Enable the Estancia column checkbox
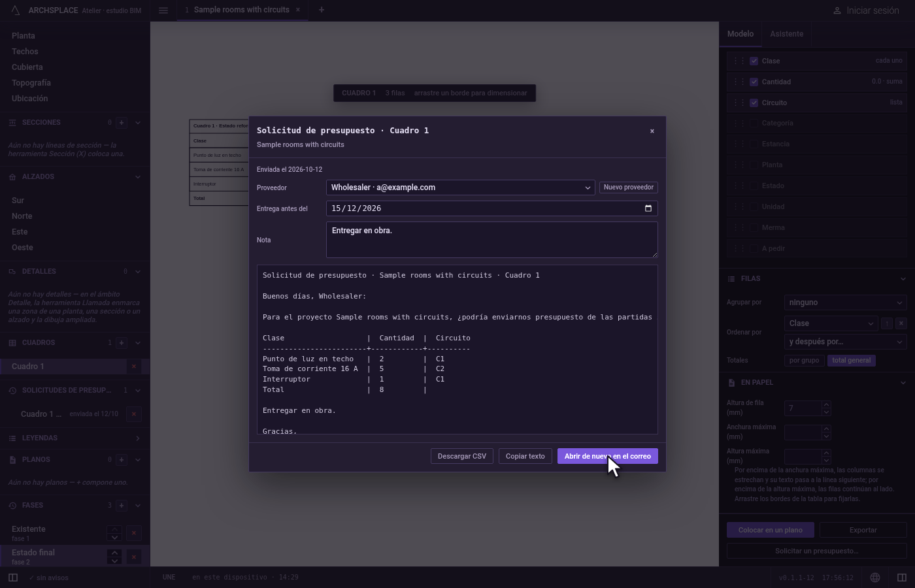The width and height of the screenshot is (915, 588). pyautogui.click(x=754, y=144)
